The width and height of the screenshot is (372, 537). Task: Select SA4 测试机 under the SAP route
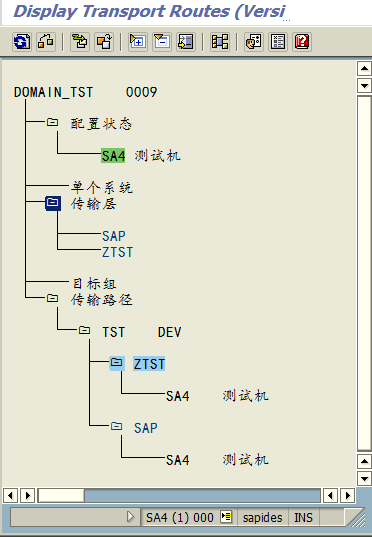217,460
